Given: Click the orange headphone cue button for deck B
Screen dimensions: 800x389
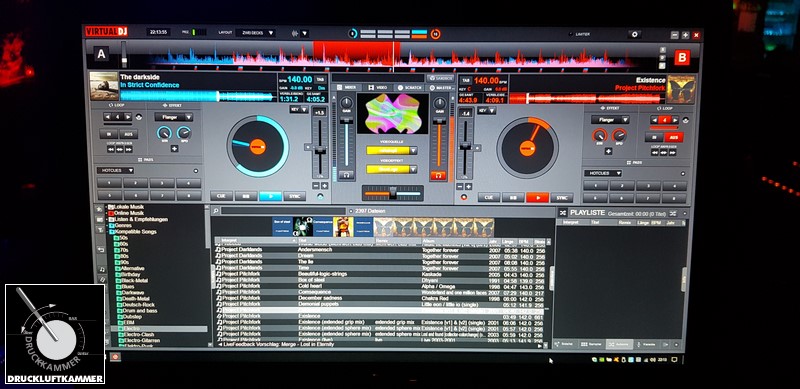Looking at the screenshot, I should tap(438, 176).
